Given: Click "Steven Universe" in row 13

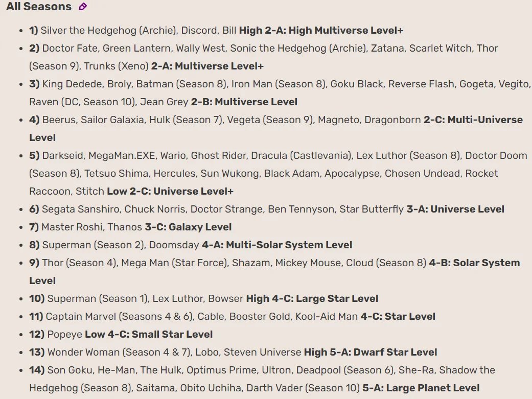Looking at the screenshot, I should click(x=262, y=352).
